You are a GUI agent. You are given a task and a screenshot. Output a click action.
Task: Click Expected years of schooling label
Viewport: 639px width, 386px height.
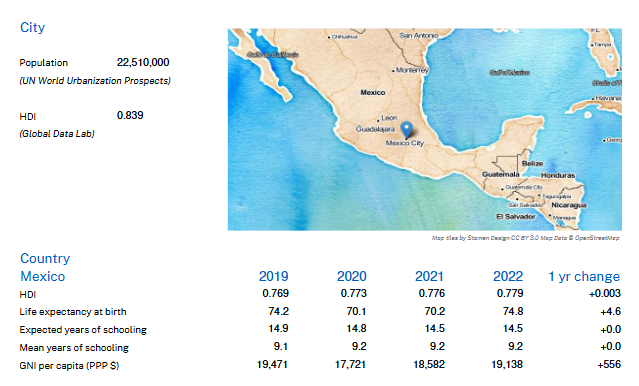(83, 330)
